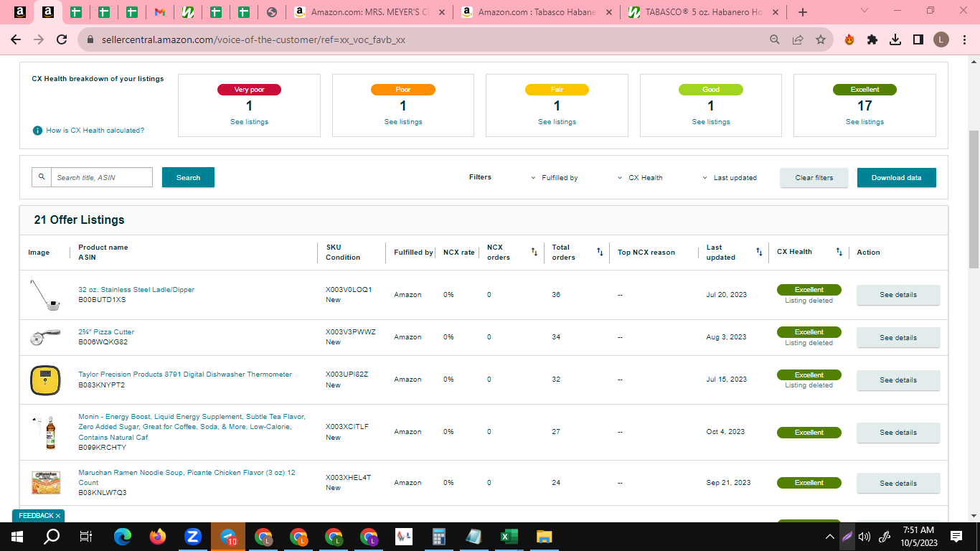This screenshot has width=980, height=551.
Task: Click Download data
Action: [x=897, y=178]
